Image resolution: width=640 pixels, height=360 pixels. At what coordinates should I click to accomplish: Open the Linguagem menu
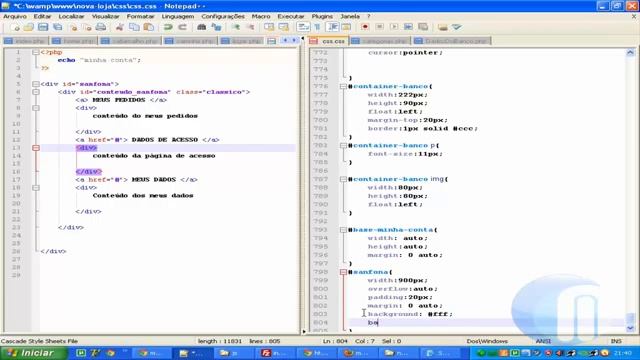click(x=178, y=16)
